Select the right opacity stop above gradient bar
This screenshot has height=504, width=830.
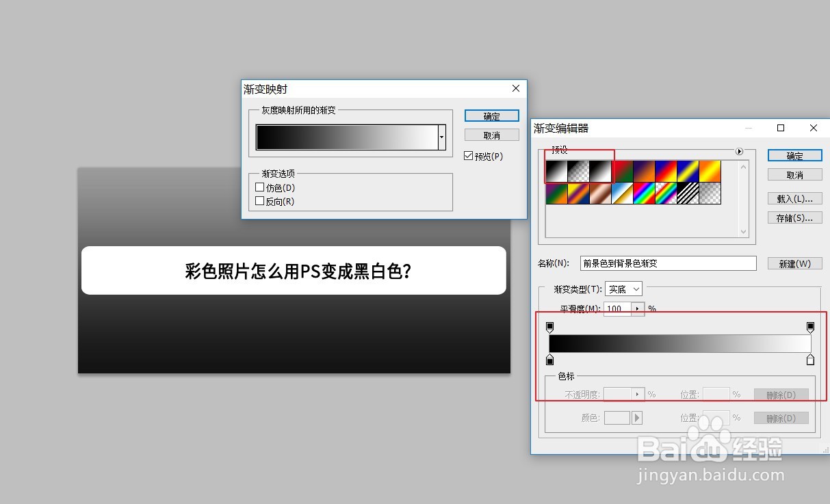point(810,328)
